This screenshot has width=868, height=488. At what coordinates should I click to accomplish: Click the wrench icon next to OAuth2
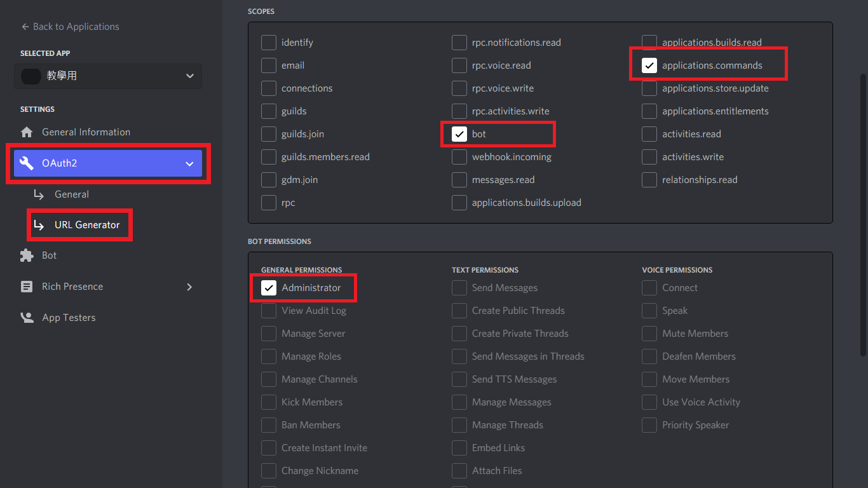pos(27,163)
